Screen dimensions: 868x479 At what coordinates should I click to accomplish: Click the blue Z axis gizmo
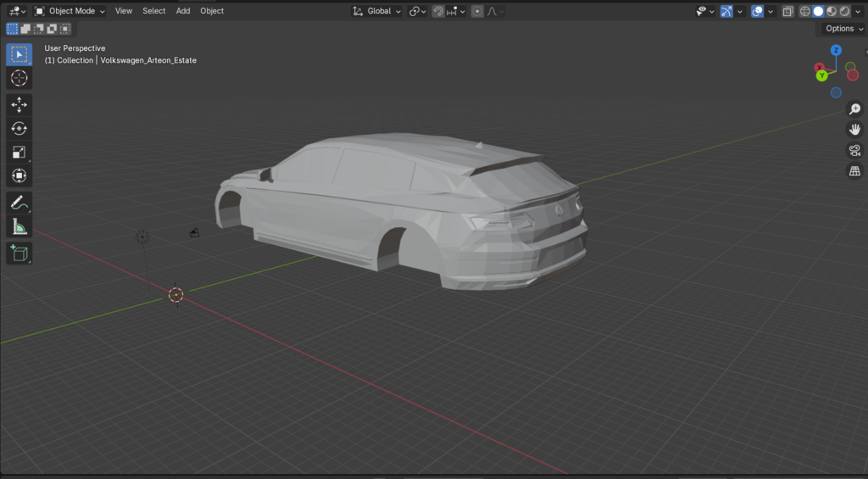(x=836, y=51)
